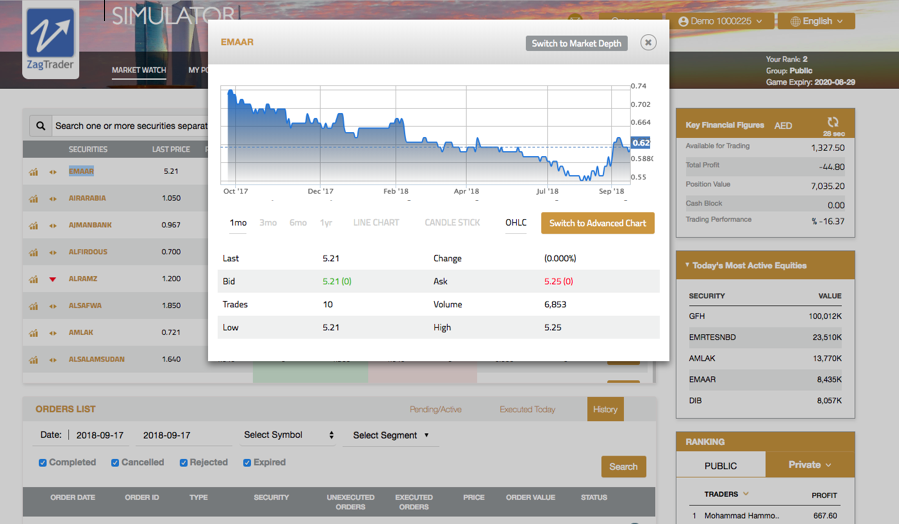Switch chart to LINE CHART

coord(376,223)
